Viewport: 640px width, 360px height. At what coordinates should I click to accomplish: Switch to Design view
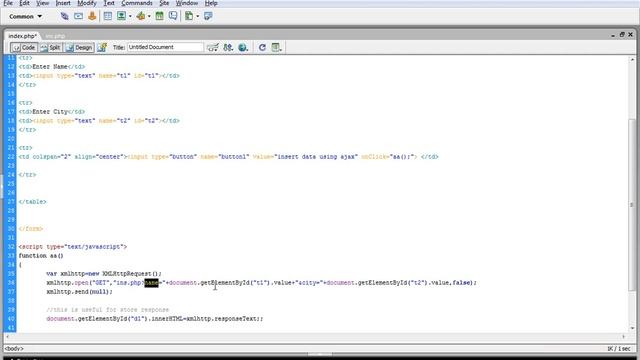pyautogui.click(x=79, y=48)
